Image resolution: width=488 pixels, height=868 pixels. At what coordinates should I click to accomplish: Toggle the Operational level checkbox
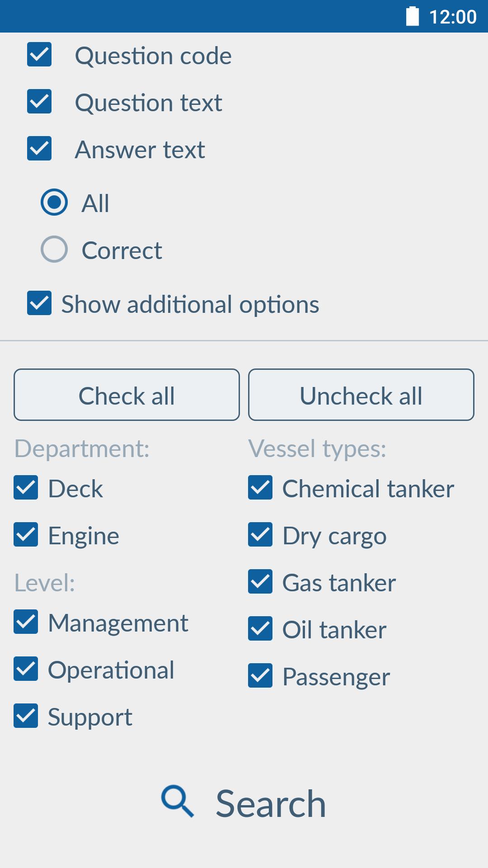point(26,669)
